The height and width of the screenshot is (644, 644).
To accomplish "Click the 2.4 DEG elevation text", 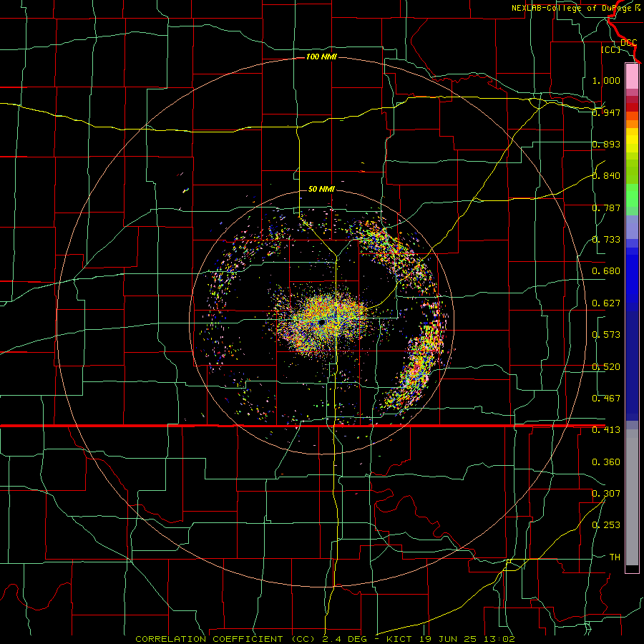I will pos(346,639).
